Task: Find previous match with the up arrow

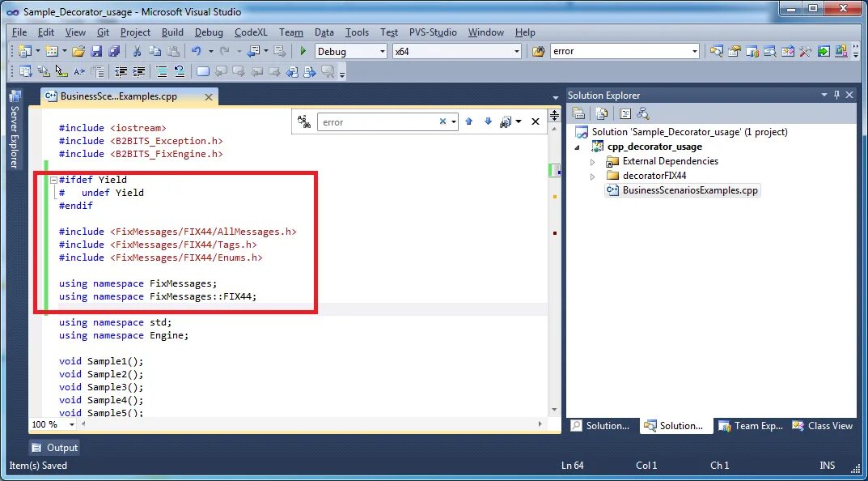Action: point(469,122)
